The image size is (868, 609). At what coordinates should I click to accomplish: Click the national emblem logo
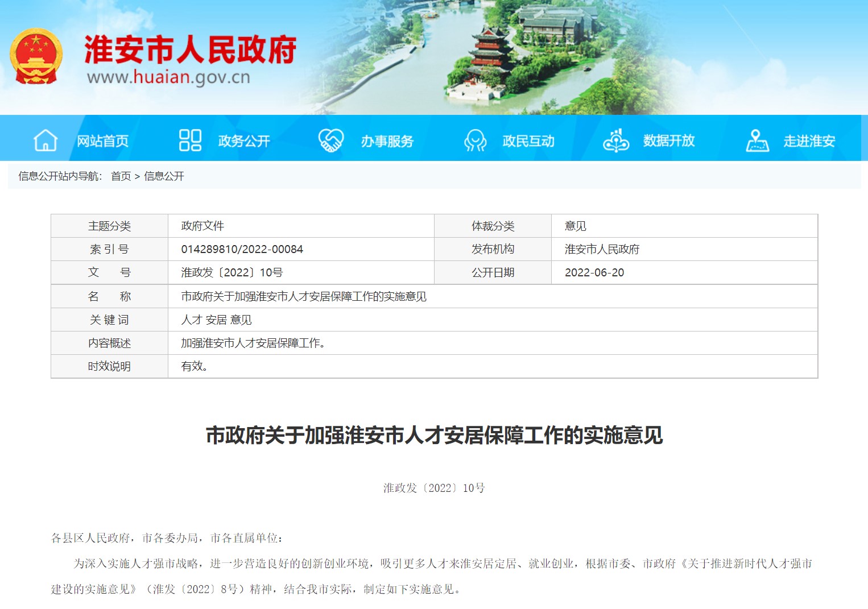point(36,57)
